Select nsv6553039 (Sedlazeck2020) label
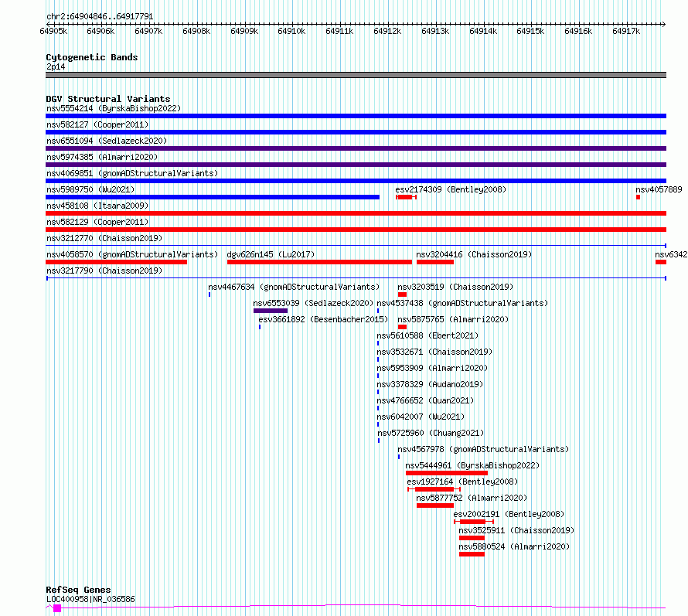 tap(313, 303)
